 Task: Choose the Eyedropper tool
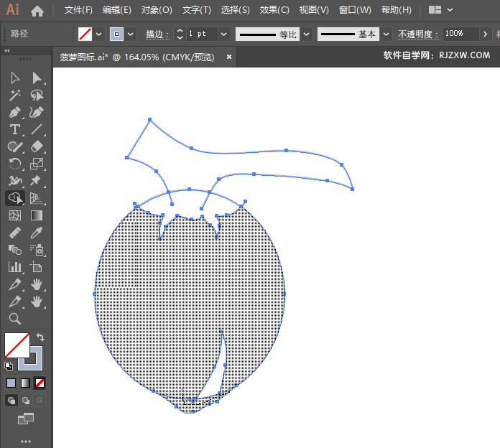[37, 233]
